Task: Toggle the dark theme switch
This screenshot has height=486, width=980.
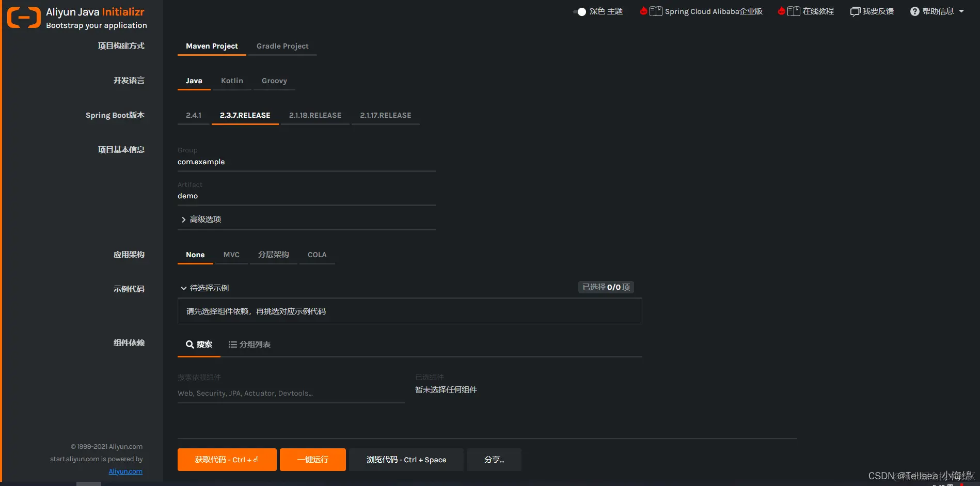Action: pyautogui.click(x=580, y=12)
